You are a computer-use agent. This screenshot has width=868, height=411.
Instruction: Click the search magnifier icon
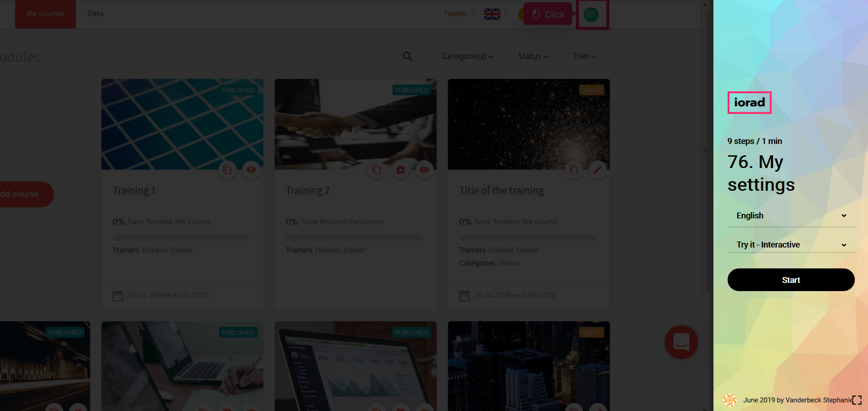coord(408,56)
